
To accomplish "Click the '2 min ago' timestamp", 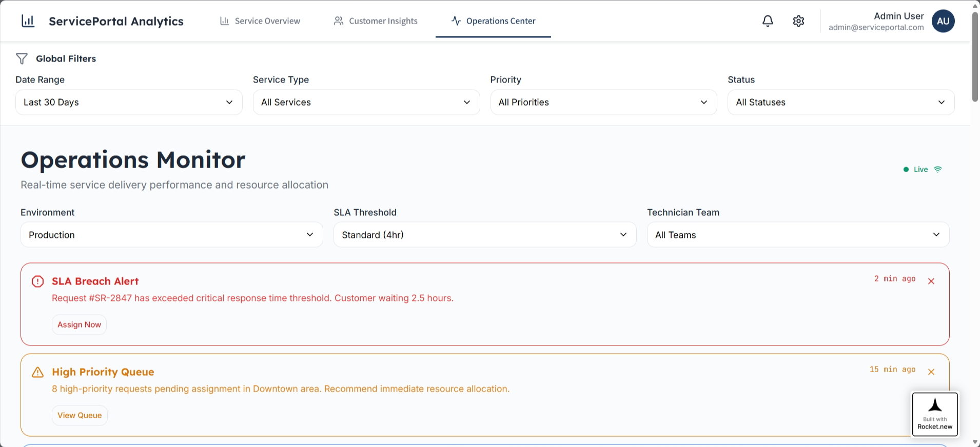I will coord(895,278).
